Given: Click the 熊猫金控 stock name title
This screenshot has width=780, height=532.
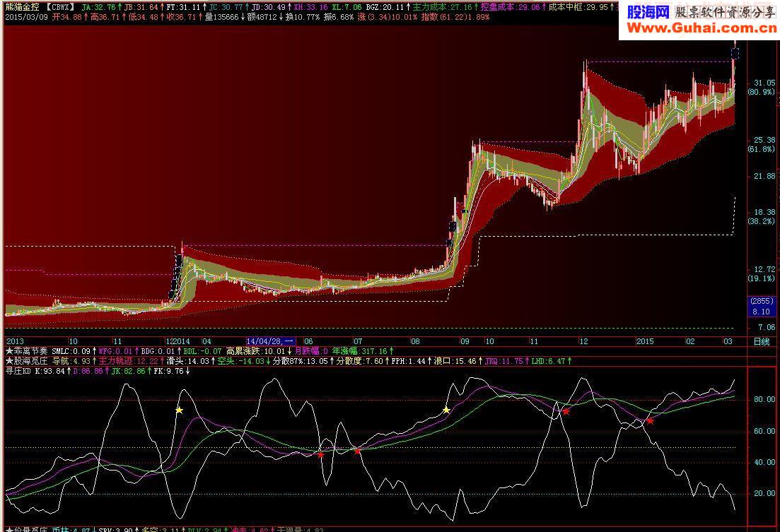Looking at the screenshot, I should pyautogui.click(x=22, y=7).
